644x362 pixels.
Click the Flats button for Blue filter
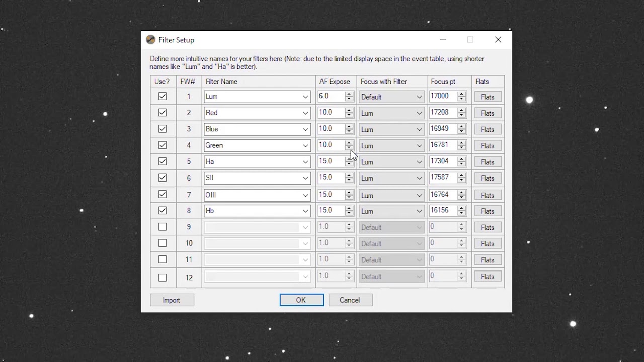[488, 129]
